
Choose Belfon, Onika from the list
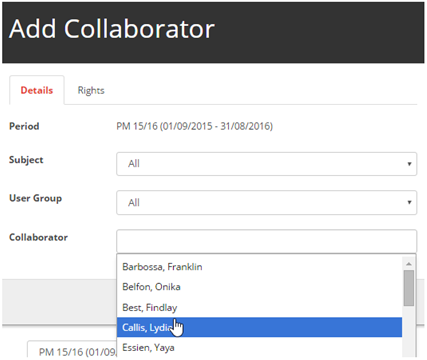tap(259, 287)
